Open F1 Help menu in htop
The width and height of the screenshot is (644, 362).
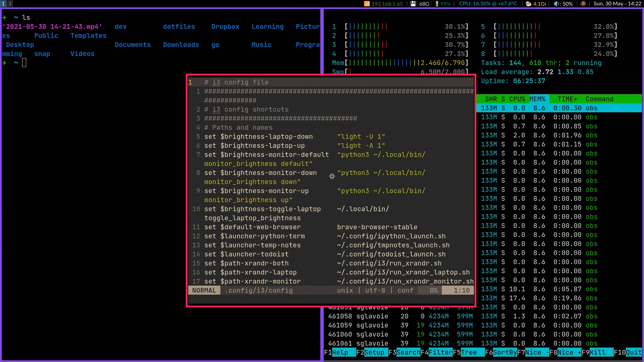340,352
